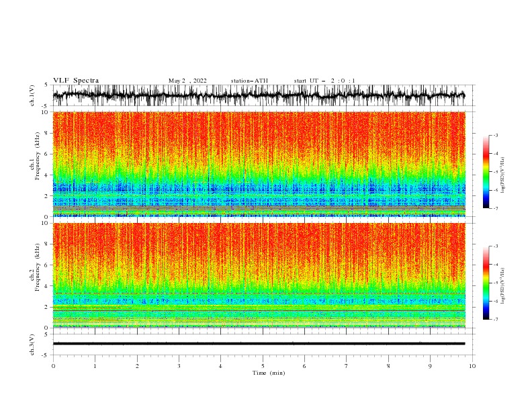This screenshot has width=532, height=411.
Task: Click the "8" tick on the Time axis
Action: click(388, 366)
